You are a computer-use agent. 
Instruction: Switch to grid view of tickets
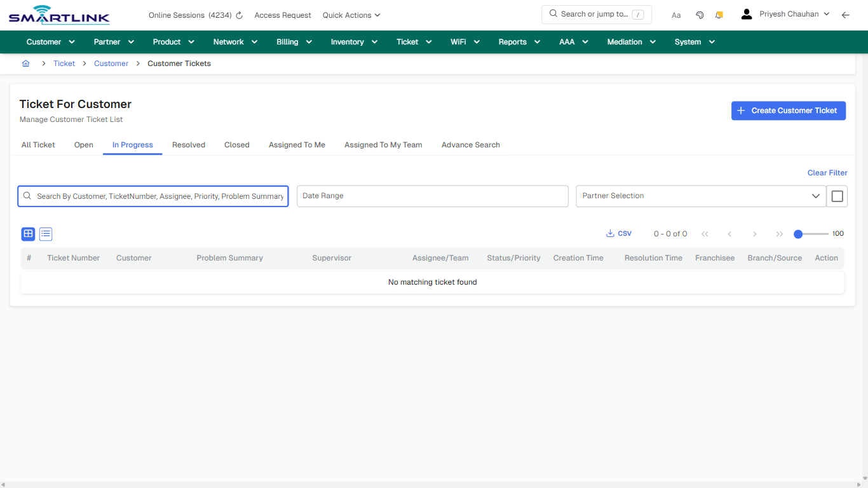tap(28, 234)
